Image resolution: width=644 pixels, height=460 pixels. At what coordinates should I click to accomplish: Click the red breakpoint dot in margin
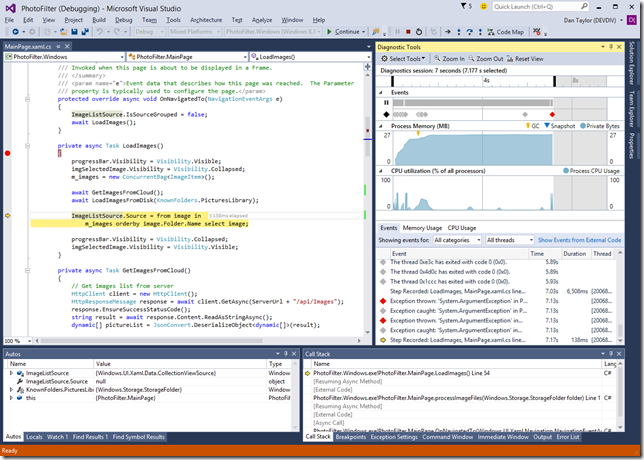pos(7,153)
